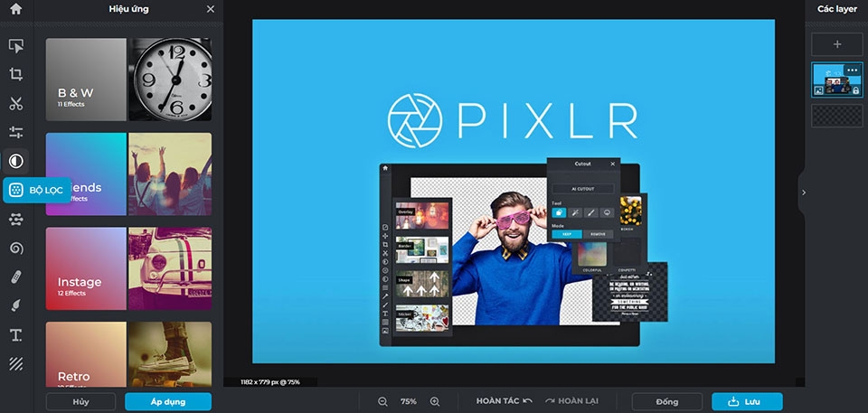Add a new layer with plus button
The width and height of the screenshot is (868, 413).
coord(837,44)
